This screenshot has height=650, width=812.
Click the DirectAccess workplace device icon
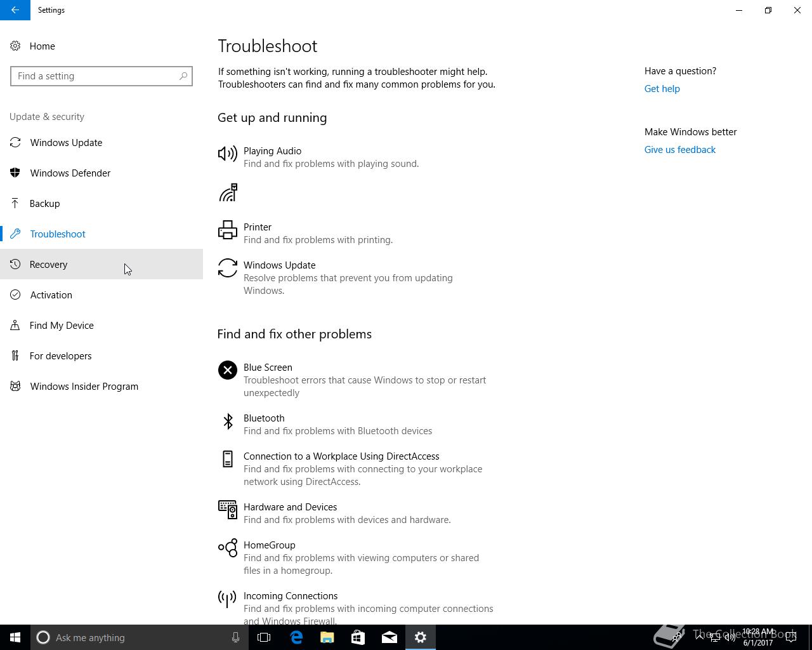pos(228,459)
